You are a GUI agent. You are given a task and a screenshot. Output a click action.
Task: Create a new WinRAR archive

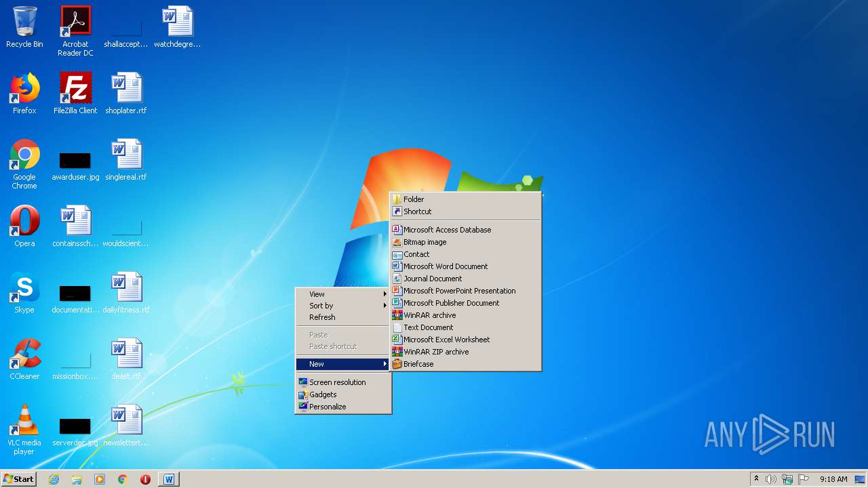click(x=465, y=315)
